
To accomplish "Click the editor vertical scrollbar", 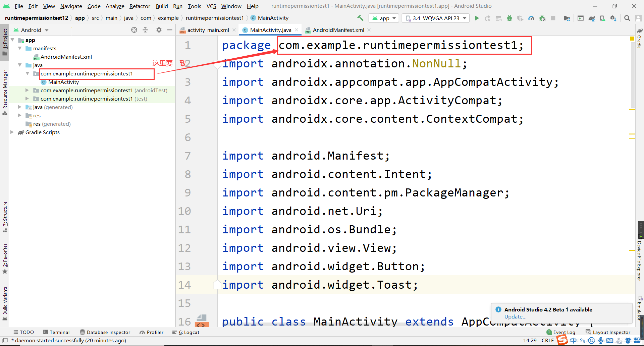I will tap(633, 74).
